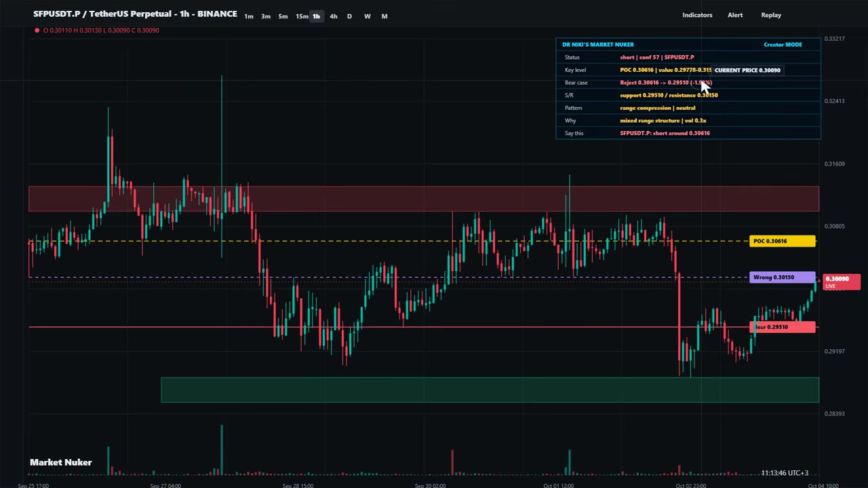Click the Key level POC 0.30616 value

[x=665, y=70]
